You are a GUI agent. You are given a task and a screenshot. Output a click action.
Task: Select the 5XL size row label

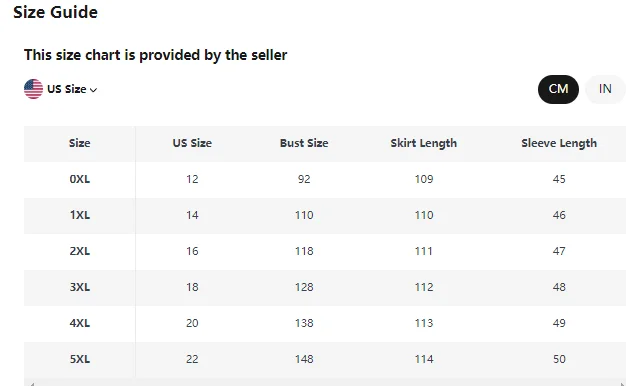[80, 359]
